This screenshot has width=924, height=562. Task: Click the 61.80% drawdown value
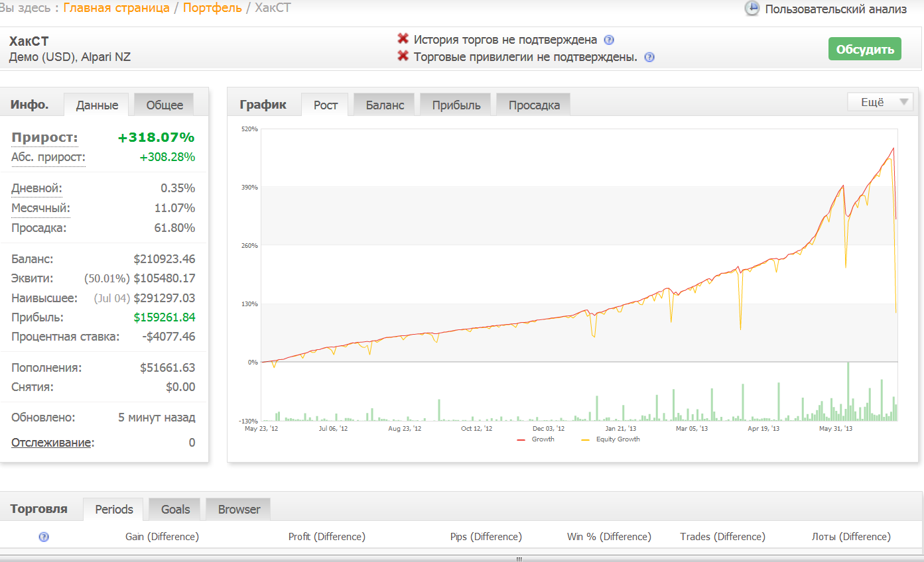point(174,228)
